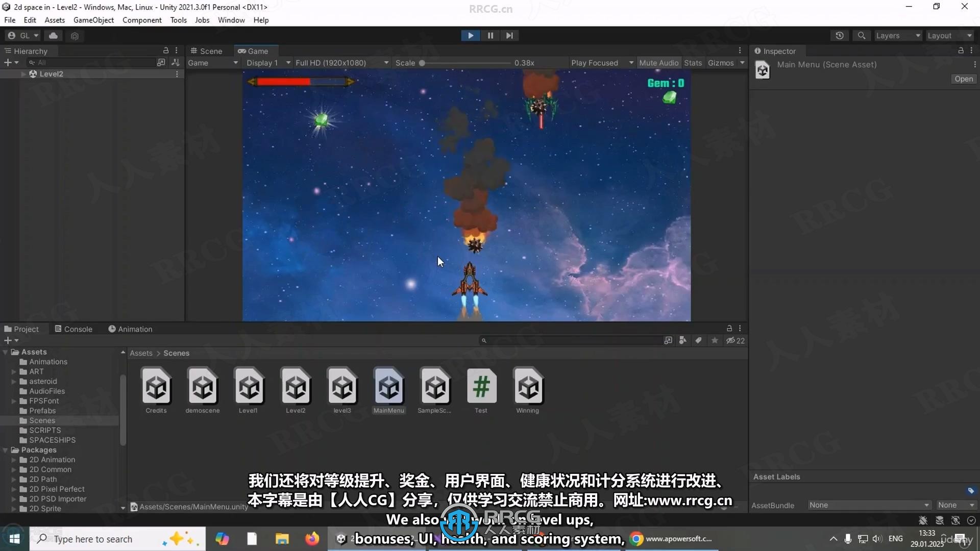Select the SampleScene asset icon
The width and height of the screenshot is (980, 551).
click(x=435, y=387)
